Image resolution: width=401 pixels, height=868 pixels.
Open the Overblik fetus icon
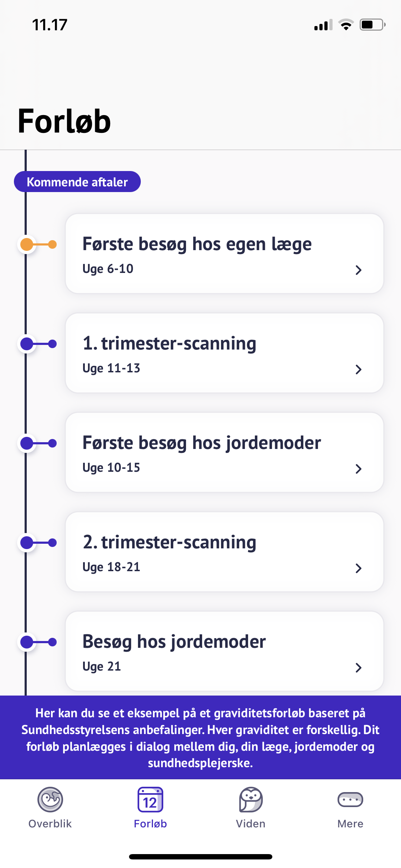(x=50, y=799)
